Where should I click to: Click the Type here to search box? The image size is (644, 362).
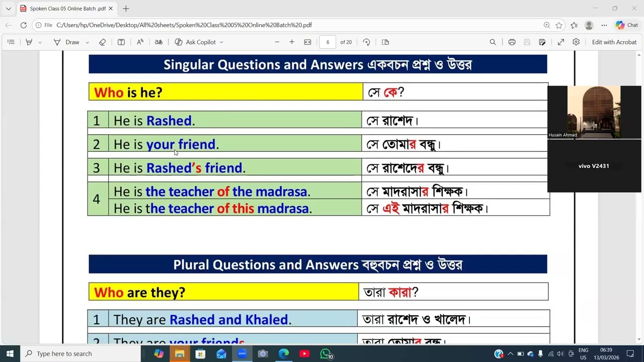pyautogui.click(x=80, y=353)
